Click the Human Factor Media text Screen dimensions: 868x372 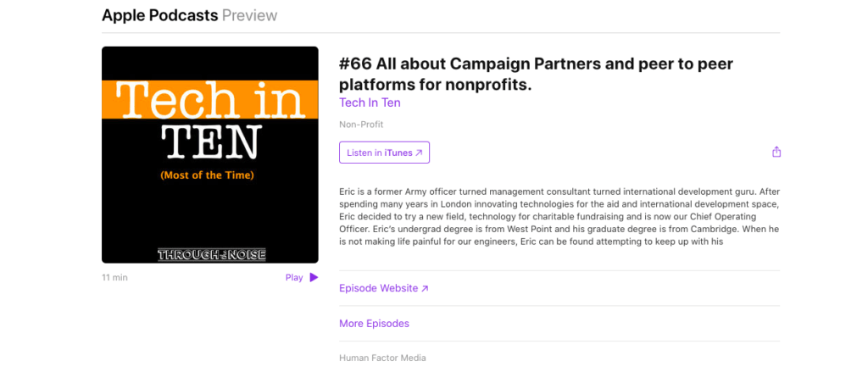pos(382,358)
